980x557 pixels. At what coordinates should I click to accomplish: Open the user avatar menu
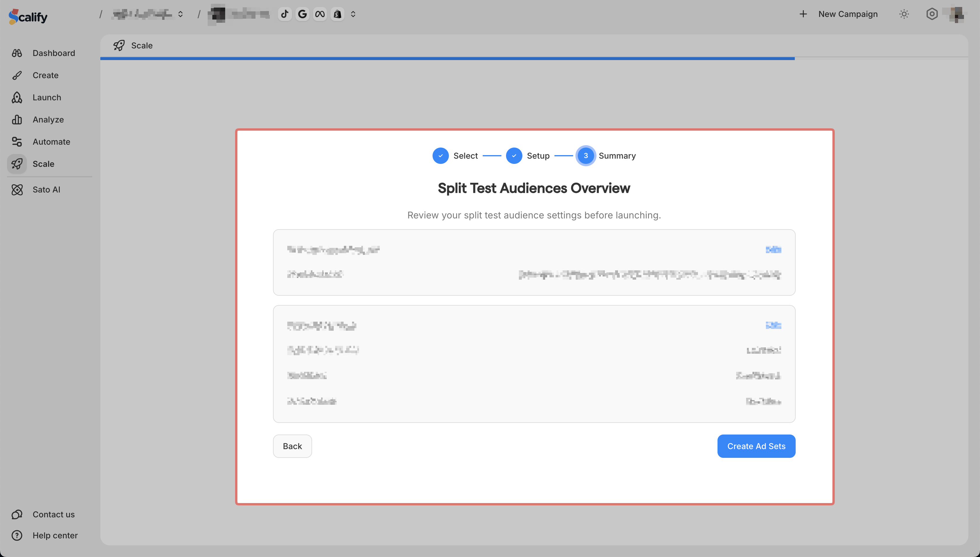pos(956,14)
